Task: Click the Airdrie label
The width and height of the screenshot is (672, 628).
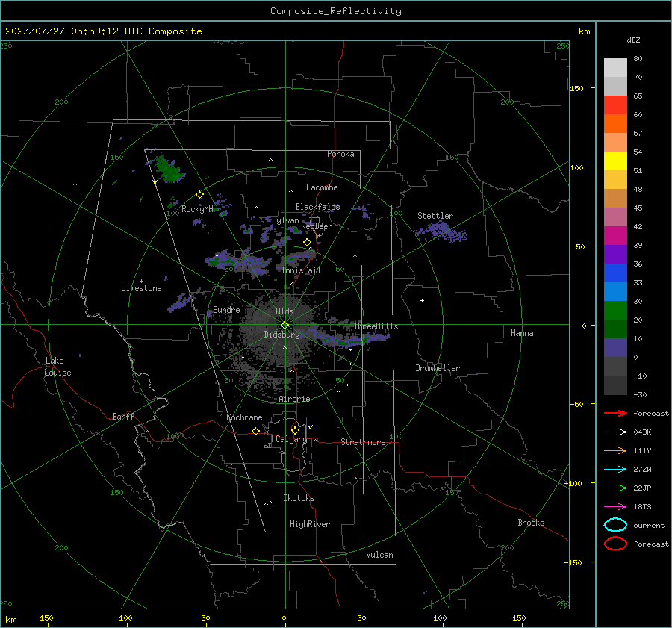Action: coord(294,399)
